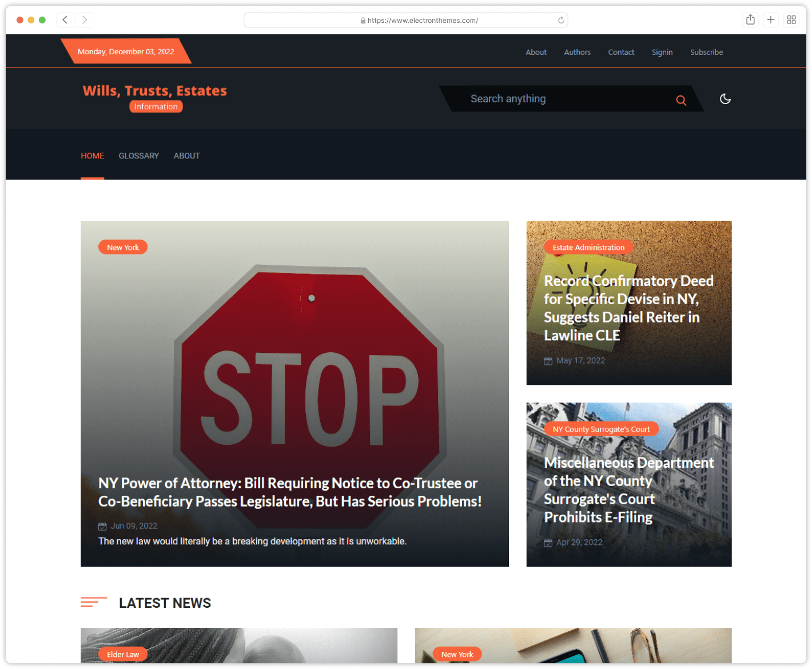The height and width of the screenshot is (669, 812).
Task: Click the NY County Surrogate's Court tag
Action: click(601, 429)
